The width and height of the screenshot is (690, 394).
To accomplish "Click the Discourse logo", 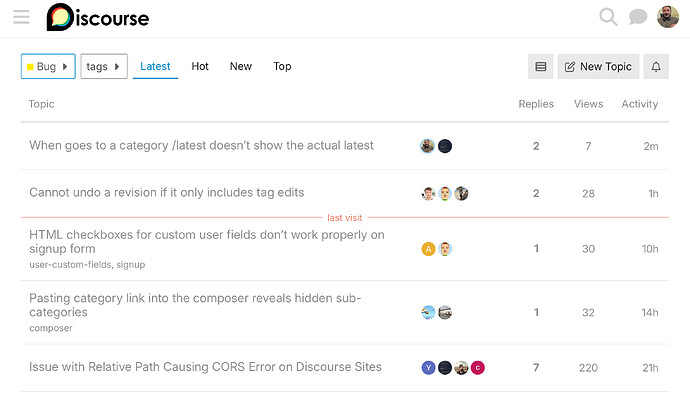I will [98, 18].
